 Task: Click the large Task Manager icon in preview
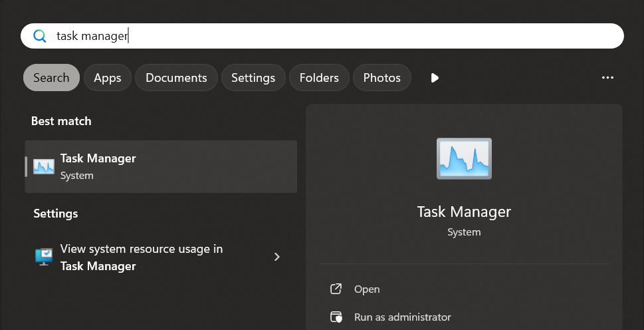tap(464, 159)
